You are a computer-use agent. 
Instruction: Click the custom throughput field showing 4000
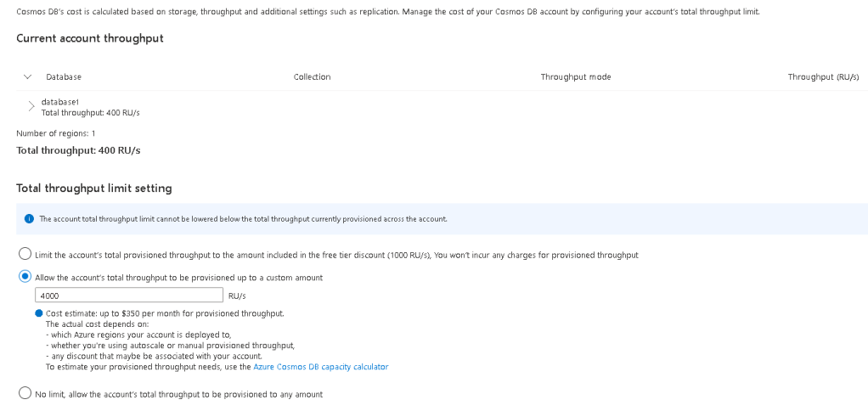[x=129, y=296]
